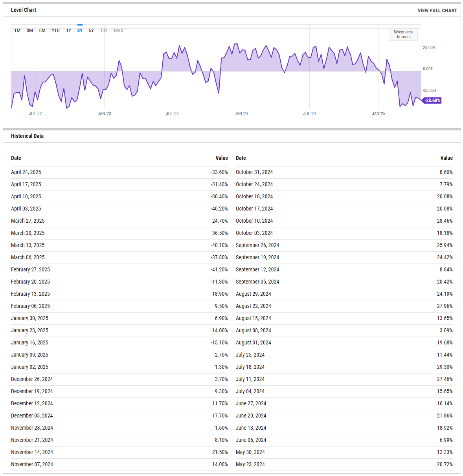Switch chart to YTD range
Screen dimensions: 463x476
pyautogui.click(x=56, y=31)
